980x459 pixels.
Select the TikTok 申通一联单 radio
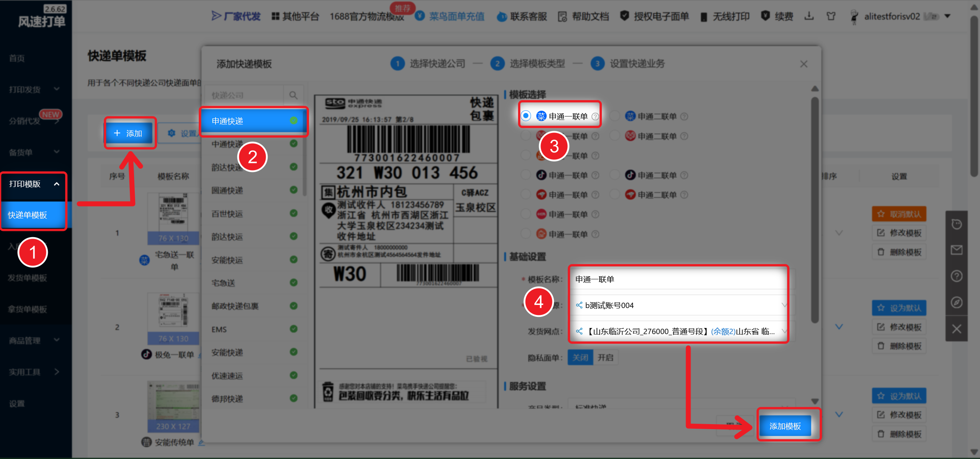526,175
